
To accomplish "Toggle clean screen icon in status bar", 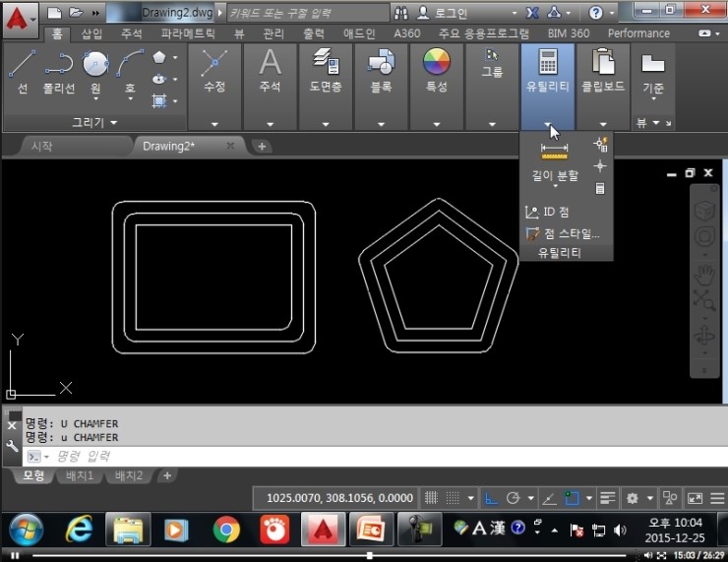I will pyautogui.click(x=695, y=498).
